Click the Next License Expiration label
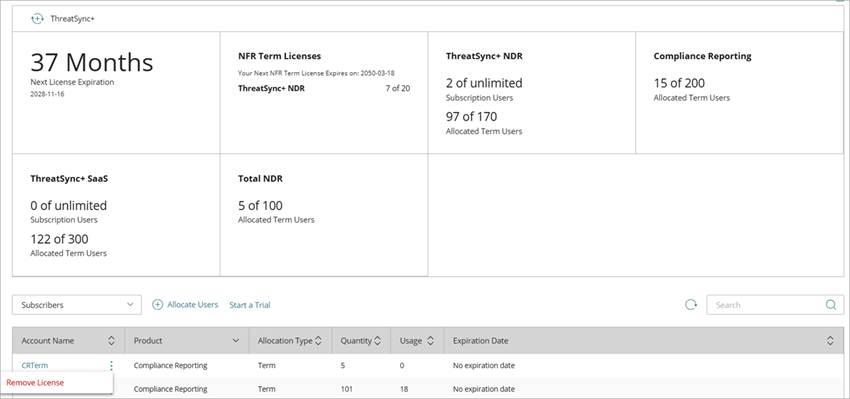 point(72,82)
